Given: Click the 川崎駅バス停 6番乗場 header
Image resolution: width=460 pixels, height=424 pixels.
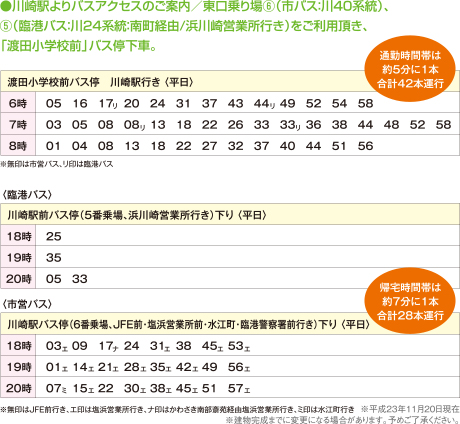Looking at the screenshot, I should tap(188, 324).
